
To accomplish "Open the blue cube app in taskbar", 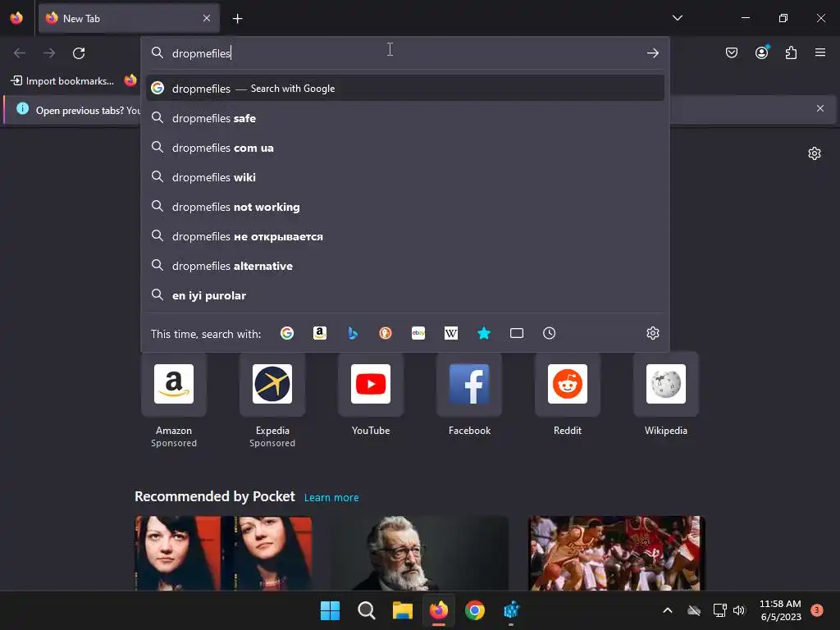I will (511, 610).
